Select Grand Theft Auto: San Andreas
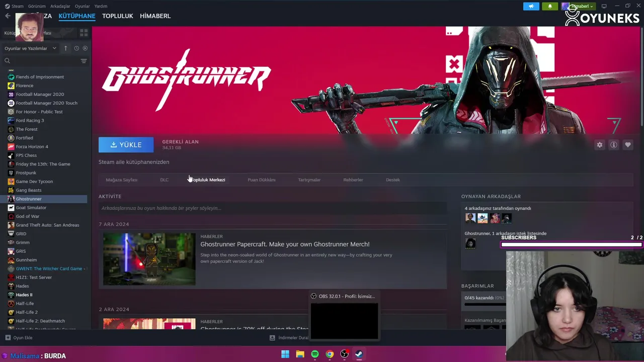The width and height of the screenshot is (644, 362). [47, 225]
